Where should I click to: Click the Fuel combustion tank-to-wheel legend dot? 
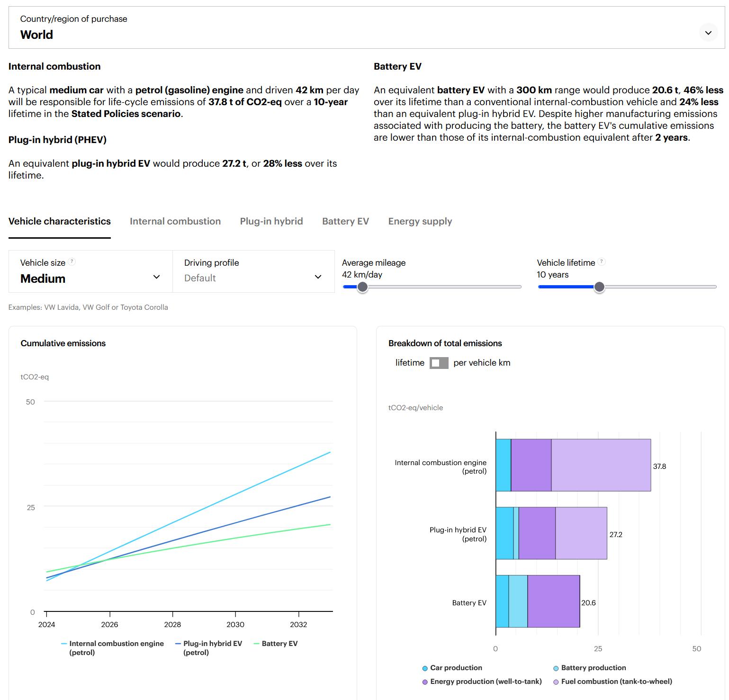coord(556,682)
